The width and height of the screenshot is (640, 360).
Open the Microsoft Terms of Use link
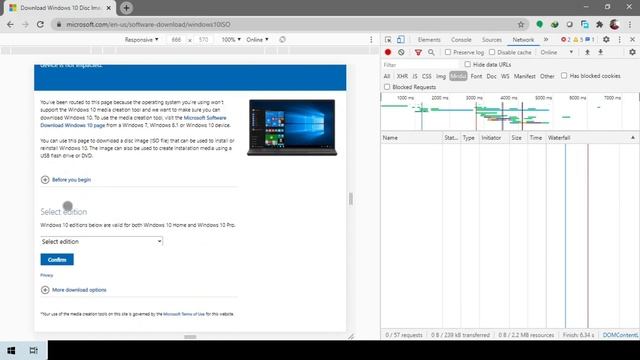184,314
